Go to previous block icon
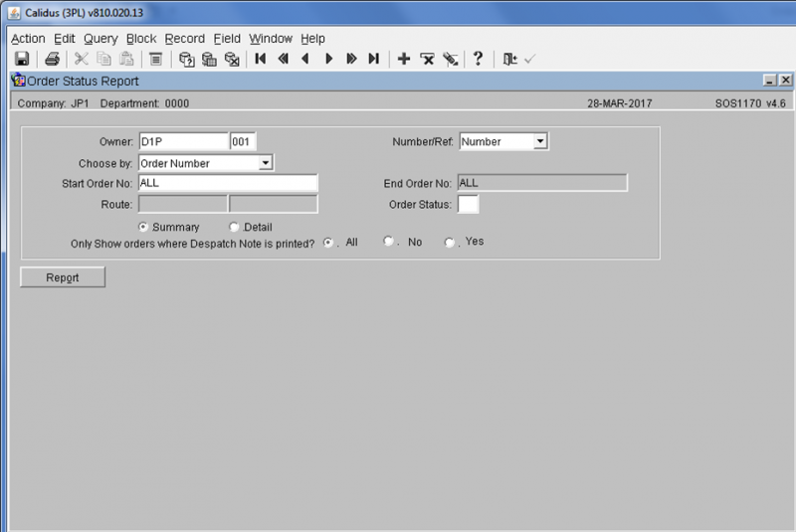The height and width of the screenshot is (532, 796). tap(284, 59)
